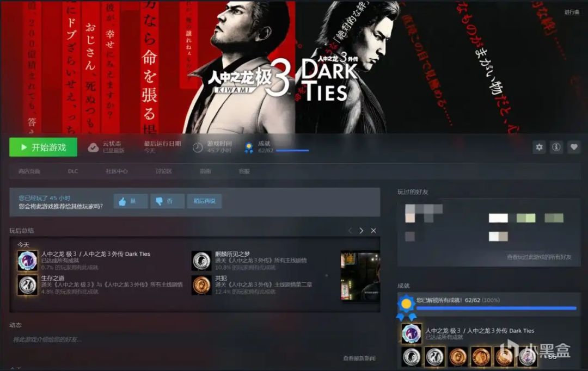Go to the 讨论区 tab
Viewport: 588px width, 371px height.
click(163, 171)
